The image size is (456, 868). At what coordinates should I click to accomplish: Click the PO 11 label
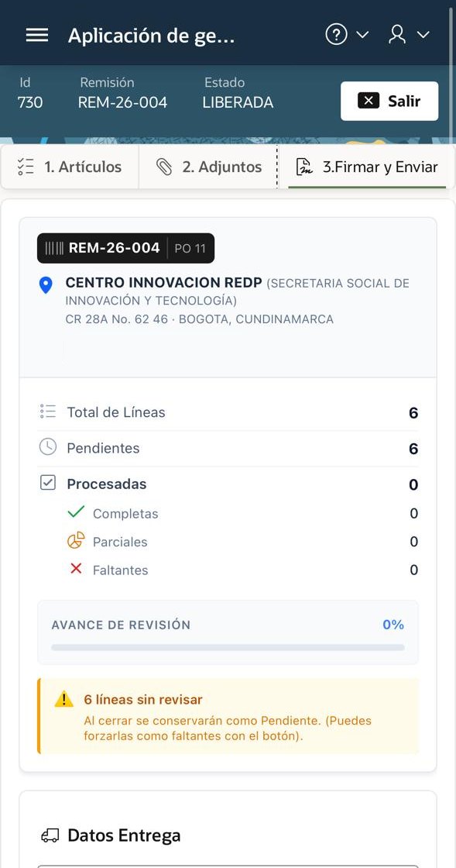[x=190, y=249]
